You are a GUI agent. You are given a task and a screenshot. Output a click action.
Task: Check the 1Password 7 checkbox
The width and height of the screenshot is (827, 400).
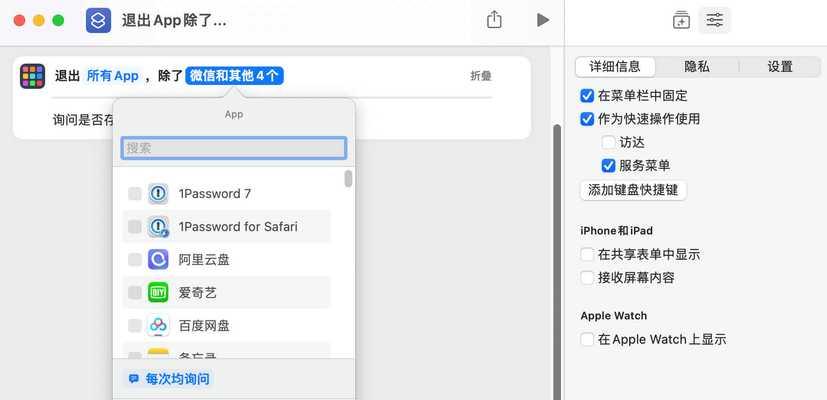pyautogui.click(x=135, y=194)
